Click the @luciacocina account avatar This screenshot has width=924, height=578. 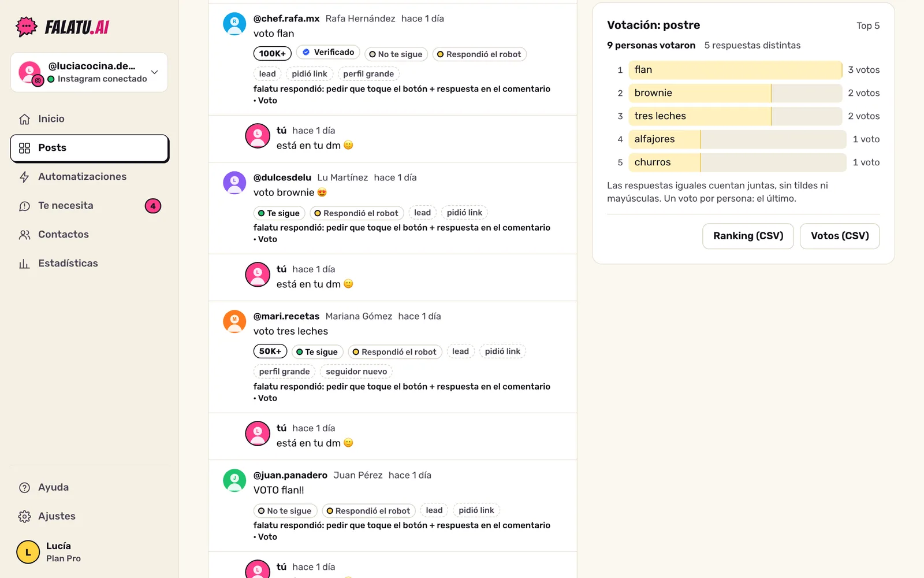click(x=29, y=72)
